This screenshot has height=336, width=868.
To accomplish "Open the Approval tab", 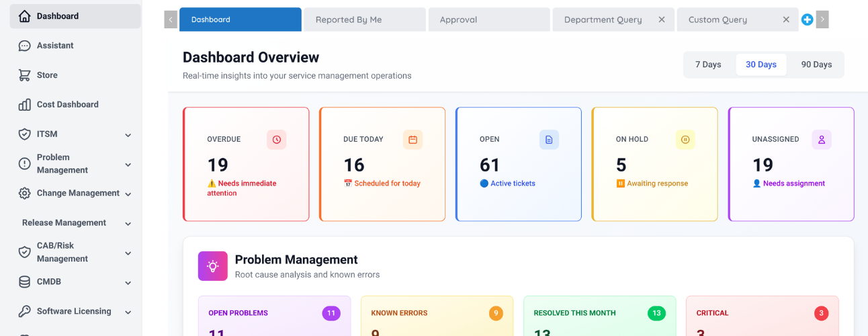I will coord(488,19).
